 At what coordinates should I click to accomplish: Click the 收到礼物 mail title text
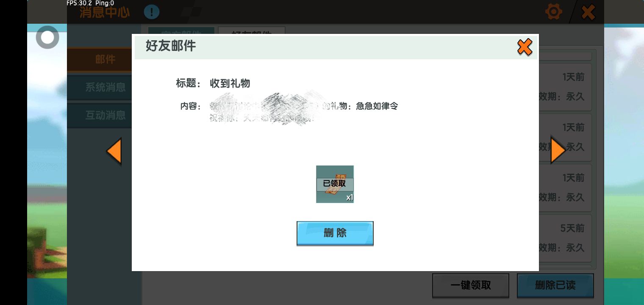[x=230, y=83]
